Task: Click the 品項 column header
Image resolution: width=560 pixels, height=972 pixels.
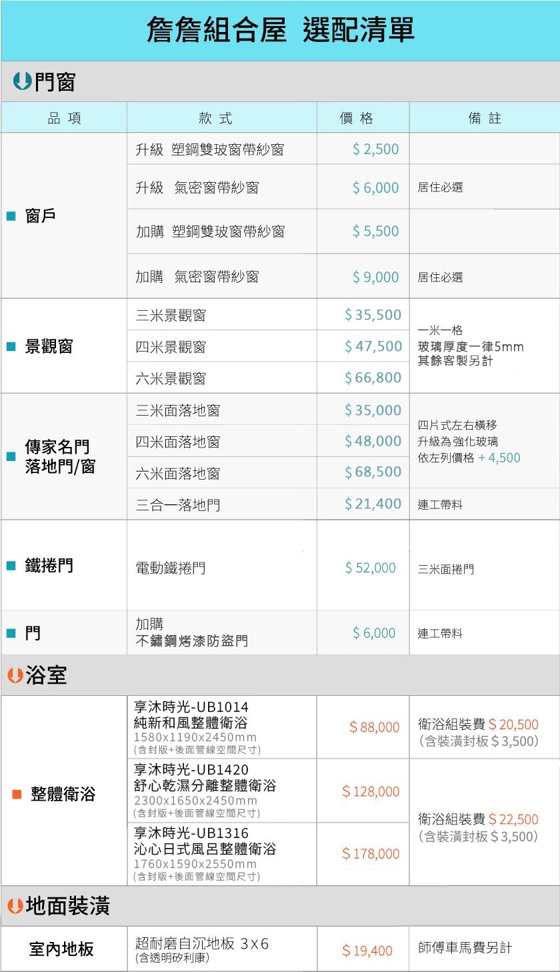Action: pos(65,118)
